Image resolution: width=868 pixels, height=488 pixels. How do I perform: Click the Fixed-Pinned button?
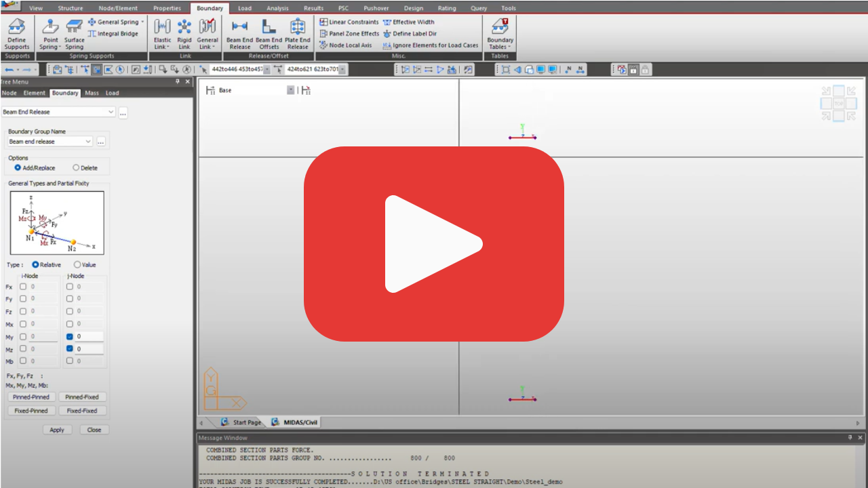tap(31, 411)
